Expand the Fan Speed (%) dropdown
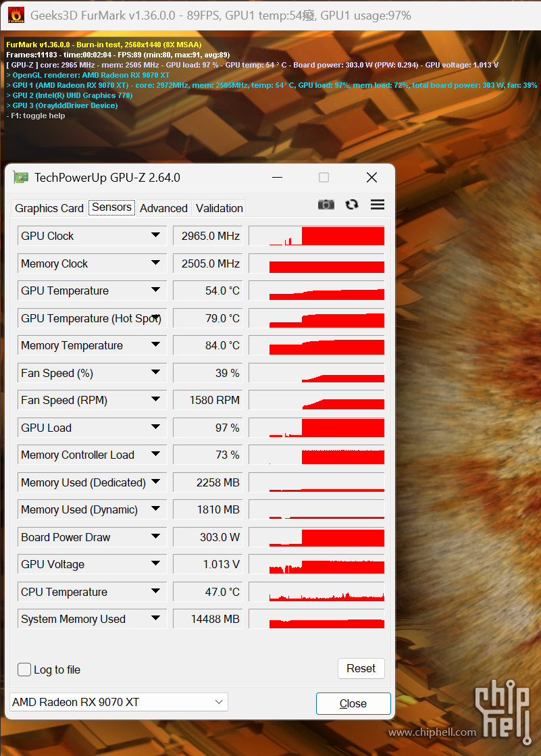The height and width of the screenshot is (756, 541). [155, 372]
